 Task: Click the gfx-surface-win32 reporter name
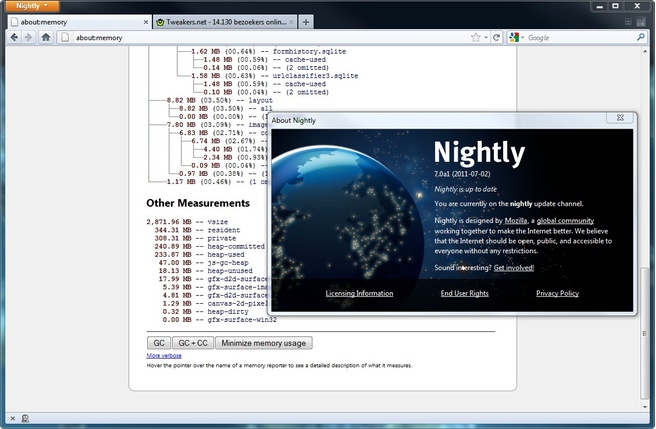tap(242, 320)
